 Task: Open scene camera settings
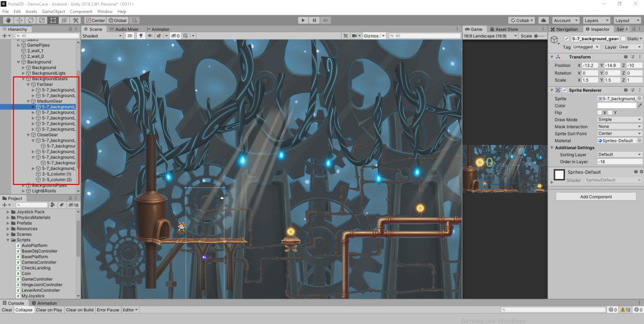coord(356,36)
